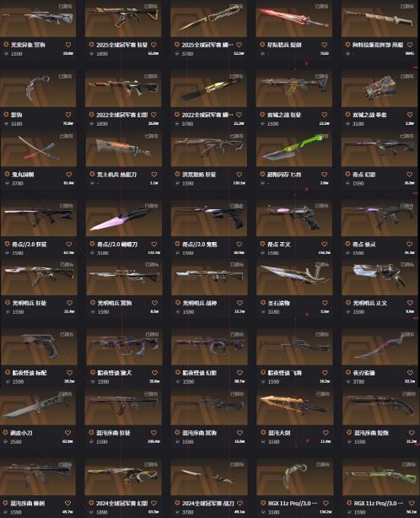This screenshot has height=518, width=420.
Task: Favorite 2024全球冠军赛 战刀 via heart icon
Action: [240, 503]
